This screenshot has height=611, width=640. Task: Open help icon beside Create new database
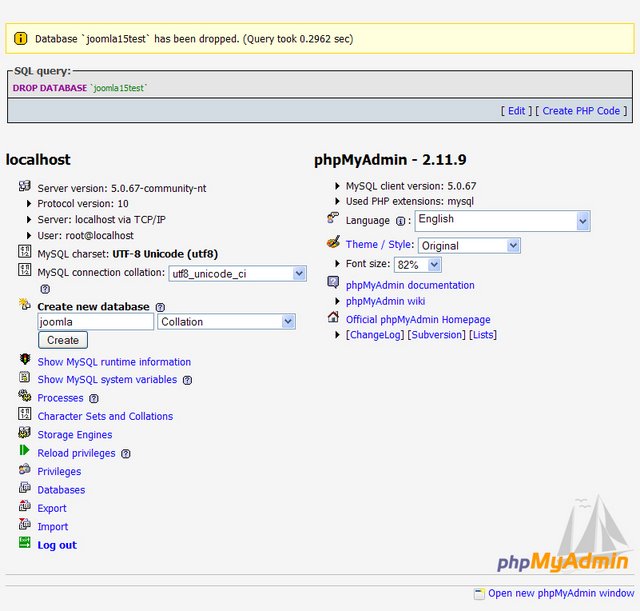(x=160, y=307)
